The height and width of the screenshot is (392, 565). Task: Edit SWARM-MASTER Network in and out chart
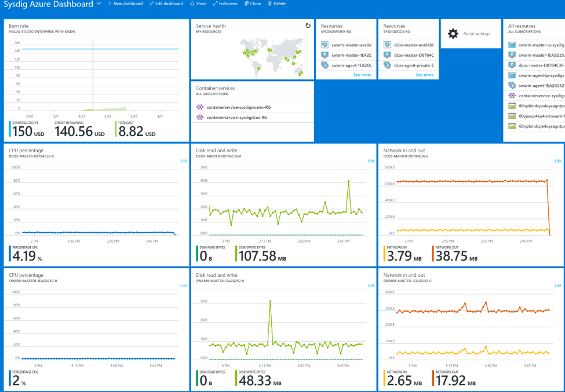558,285
